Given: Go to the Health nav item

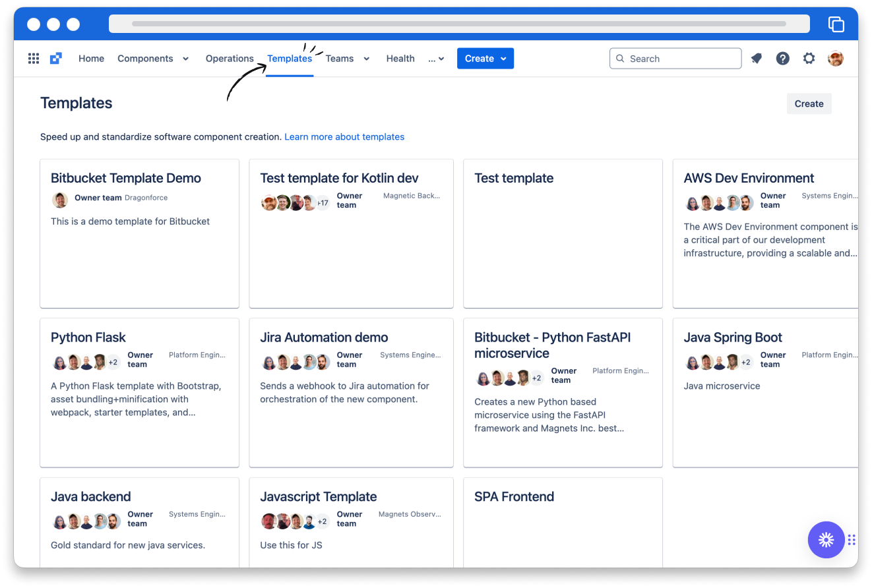Looking at the screenshot, I should [400, 59].
